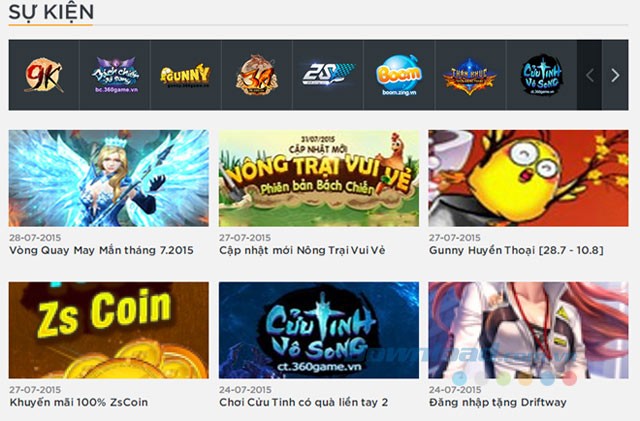This screenshot has width=640, height=421.
Task: Choose the 3Q game icon
Action: [x=257, y=75]
